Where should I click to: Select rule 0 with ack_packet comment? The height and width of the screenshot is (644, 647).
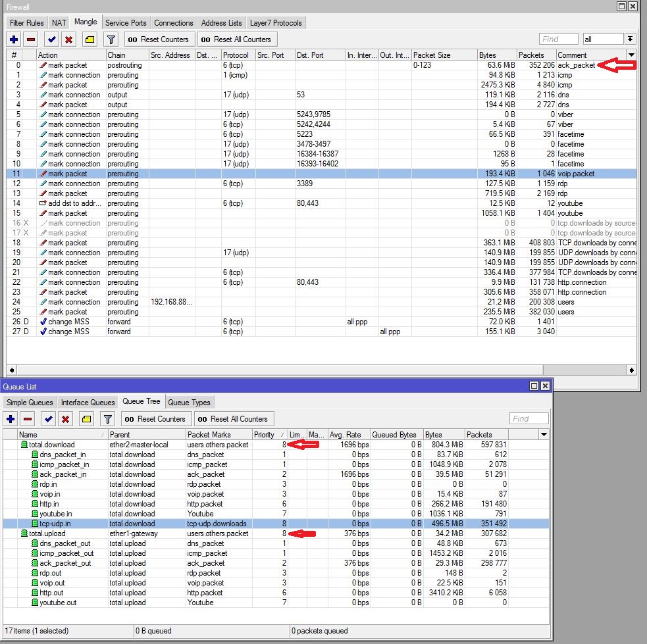tap(321, 65)
